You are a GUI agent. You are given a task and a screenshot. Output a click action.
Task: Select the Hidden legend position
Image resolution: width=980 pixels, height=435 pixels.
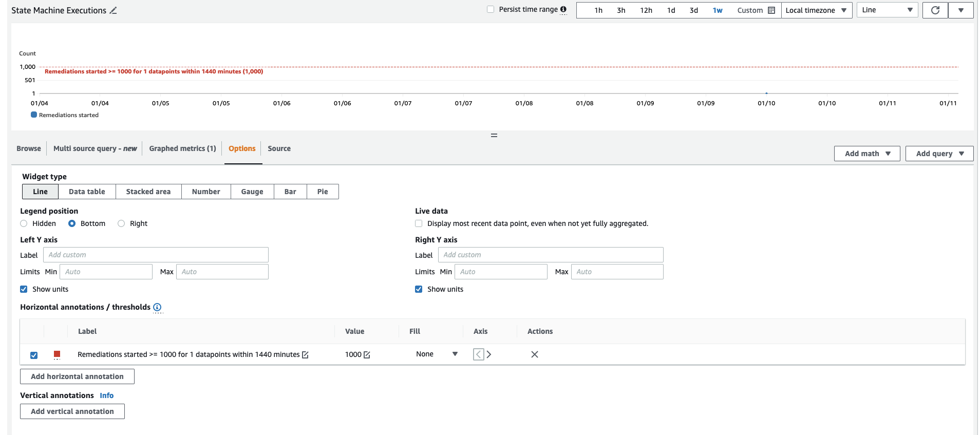pos(24,223)
